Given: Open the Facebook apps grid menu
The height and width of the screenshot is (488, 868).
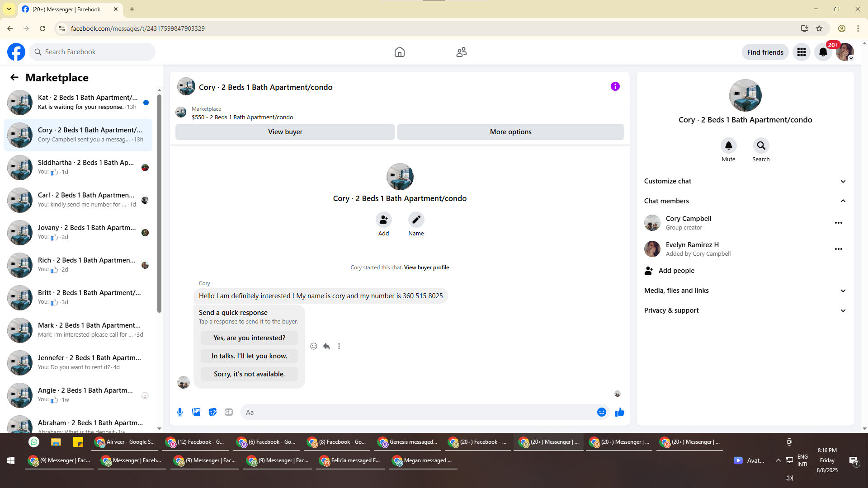Looking at the screenshot, I should 801,52.
